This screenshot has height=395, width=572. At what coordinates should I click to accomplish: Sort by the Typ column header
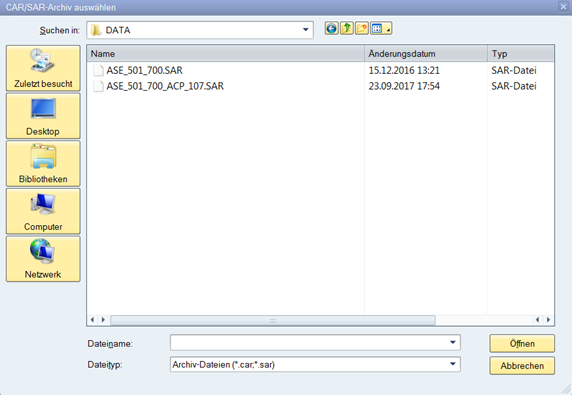click(521, 54)
